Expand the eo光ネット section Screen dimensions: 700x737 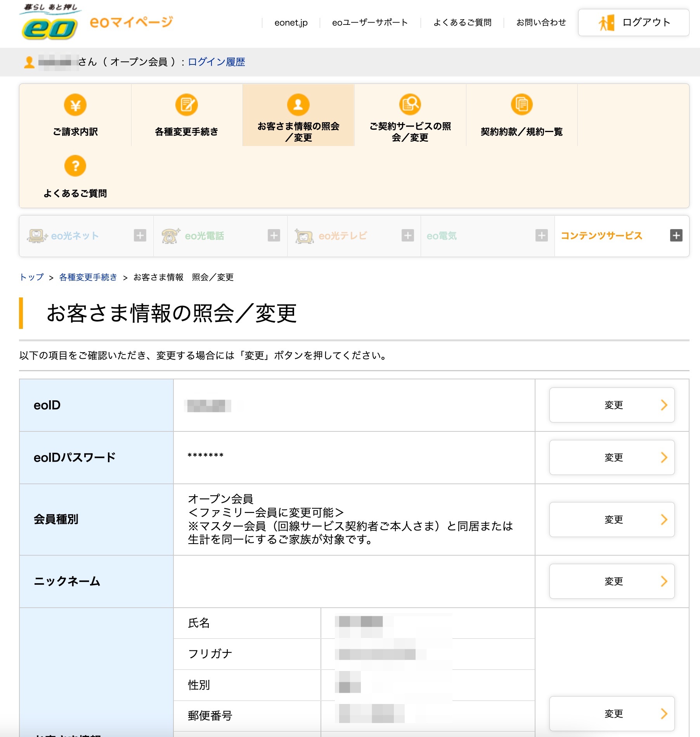click(140, 235)
